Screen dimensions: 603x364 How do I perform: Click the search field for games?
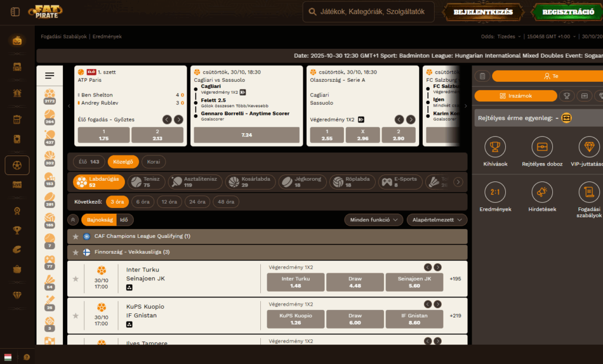tap(369, 12)
